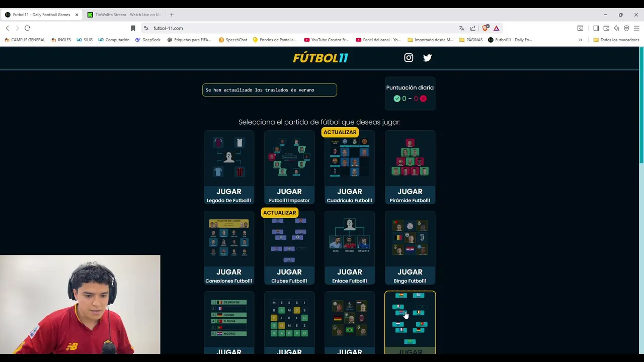This screenshot has height=362, width=644.
Task: Open Futbol11 Twitter bird icon
Action: [x=427, y=58]
